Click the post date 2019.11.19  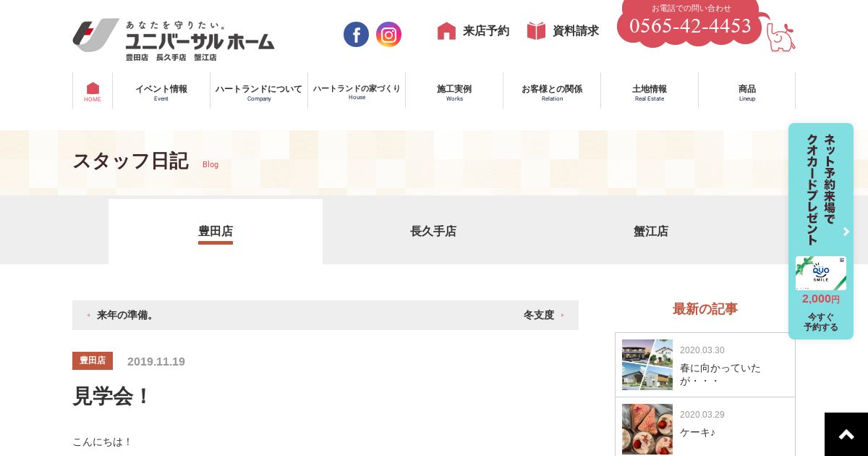156,361
